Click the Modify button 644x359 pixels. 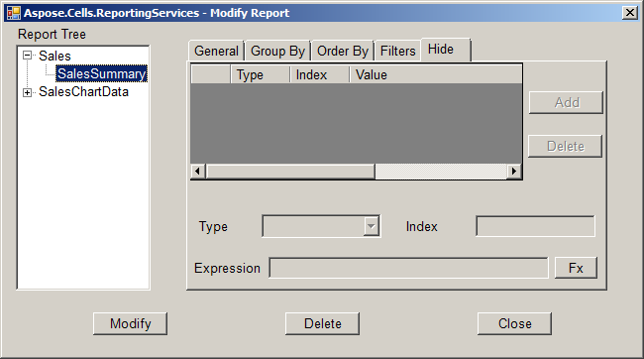(130, 323)
